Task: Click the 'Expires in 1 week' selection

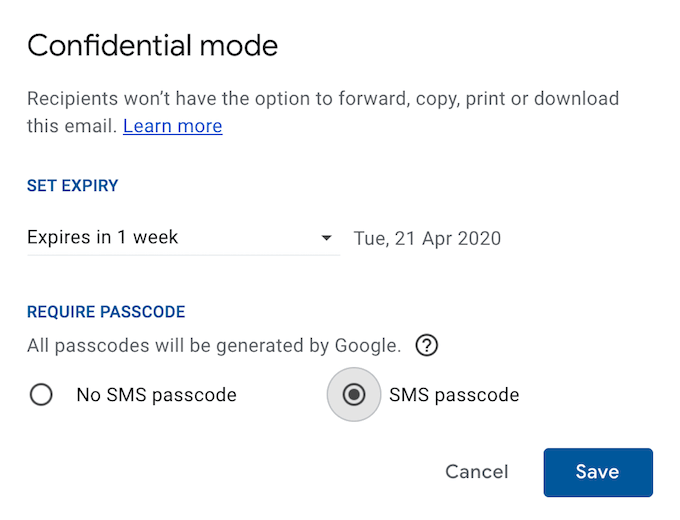Action: [103, 238]
